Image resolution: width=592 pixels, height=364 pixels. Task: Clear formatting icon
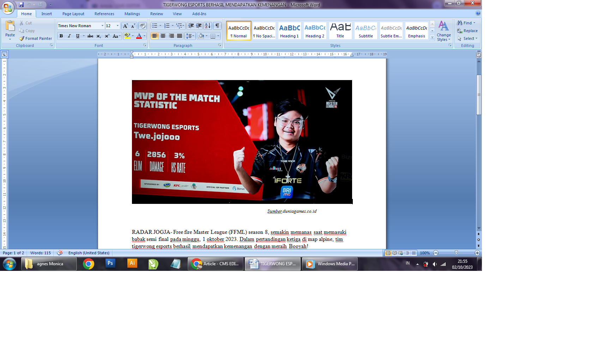(x=143, y=26)
